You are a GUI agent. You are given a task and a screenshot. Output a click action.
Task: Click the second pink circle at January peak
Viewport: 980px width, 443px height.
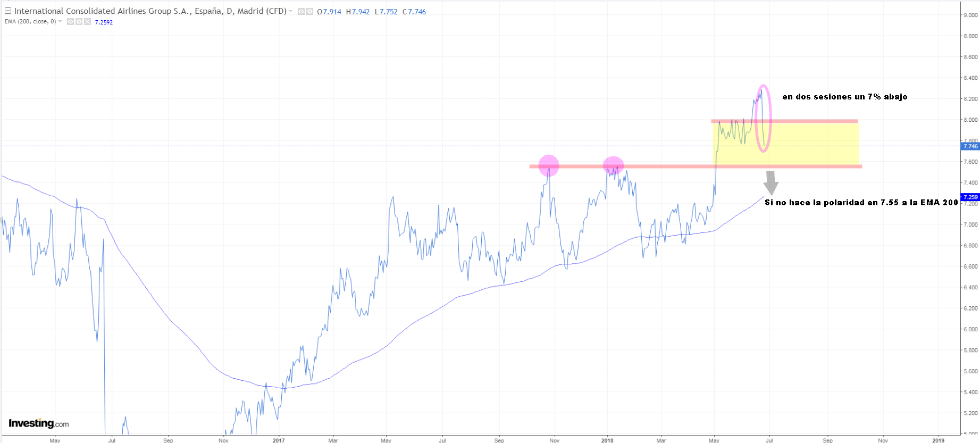click(x=613, y=165)
